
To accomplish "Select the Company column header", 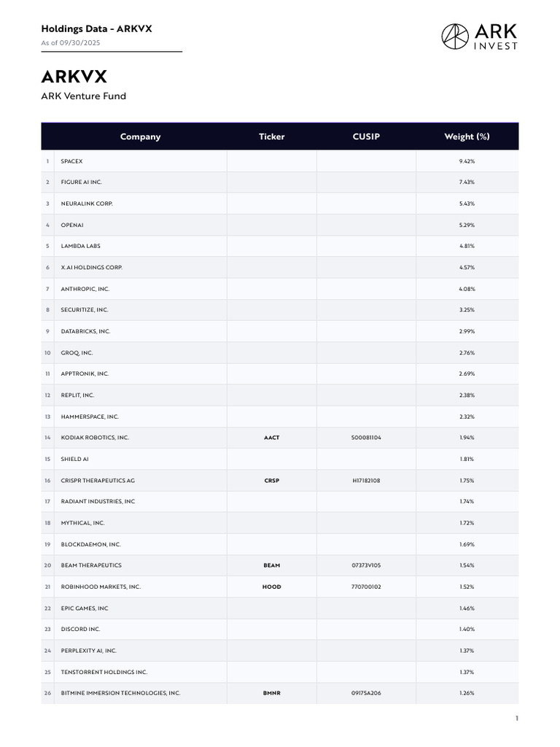I will pos(141,136).
